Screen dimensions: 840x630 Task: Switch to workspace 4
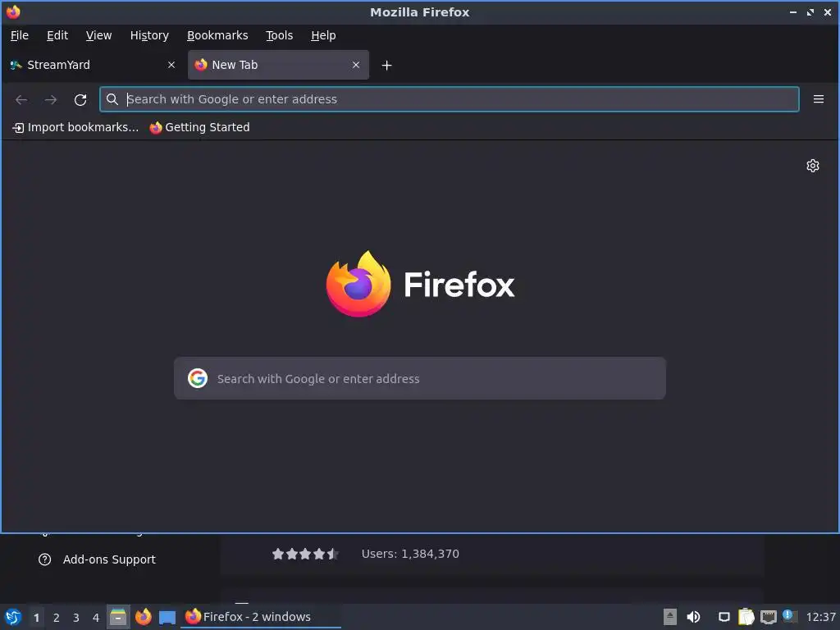(96, 618)
